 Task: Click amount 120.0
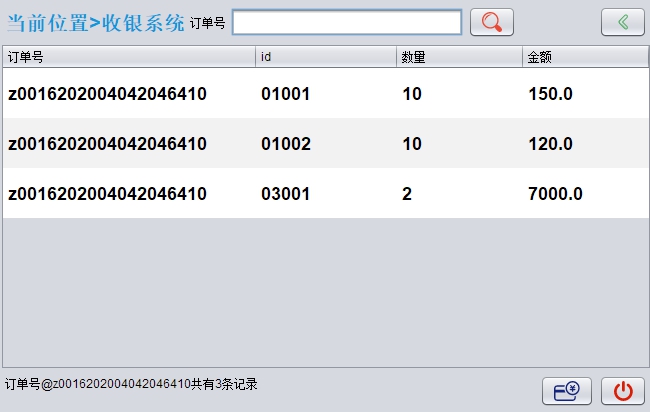click(x=551, y=144)
